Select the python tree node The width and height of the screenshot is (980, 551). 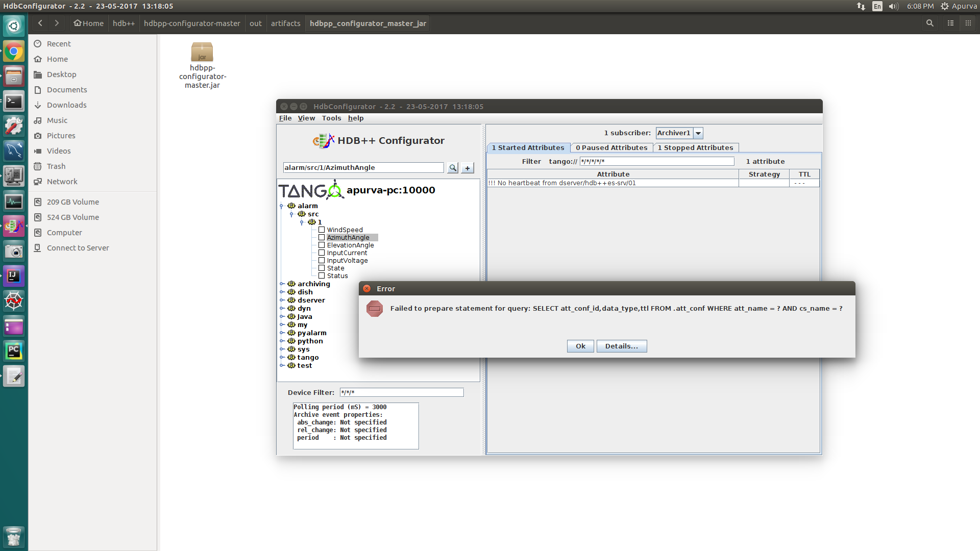(310, 341)
